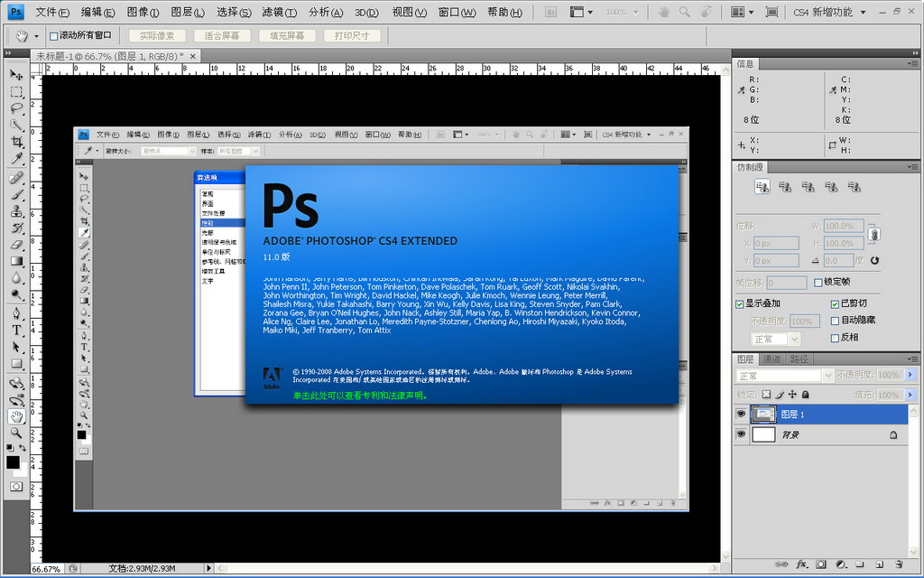Select the 3D Orbit tool

tap(16, 400)
